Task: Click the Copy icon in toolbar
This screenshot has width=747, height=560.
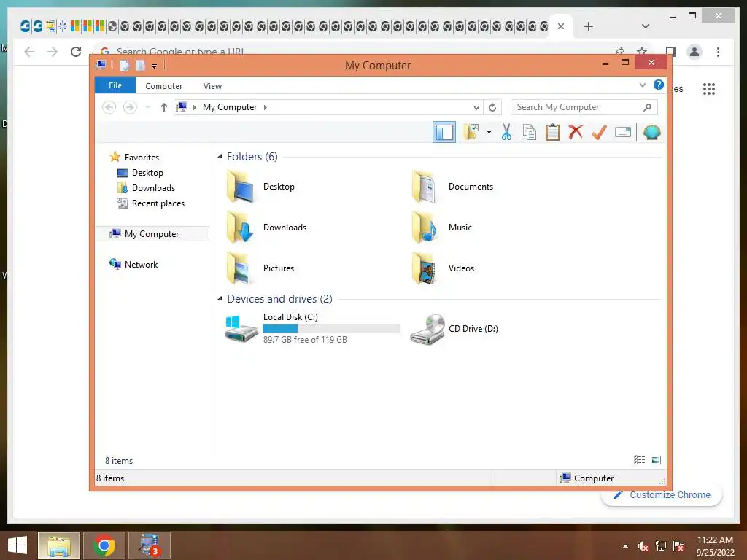Action: [530, 132]
